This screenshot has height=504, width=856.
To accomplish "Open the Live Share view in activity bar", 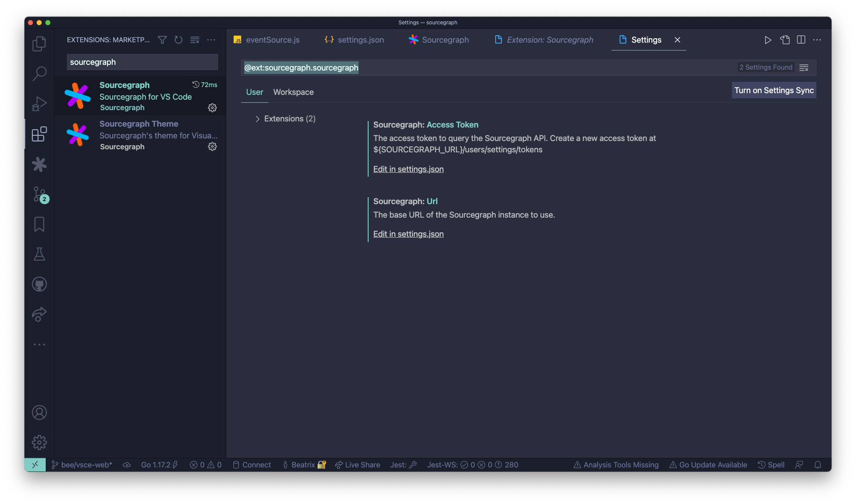I will [x=39, y=314].
